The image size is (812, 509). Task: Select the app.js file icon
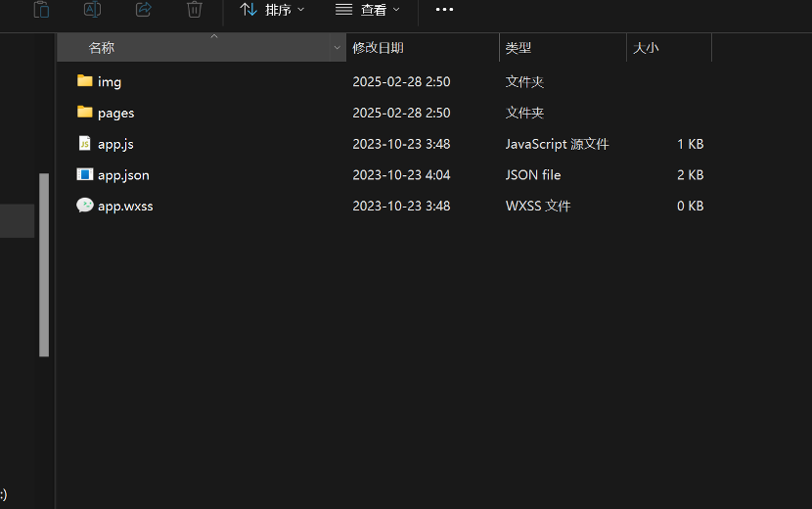85,144
